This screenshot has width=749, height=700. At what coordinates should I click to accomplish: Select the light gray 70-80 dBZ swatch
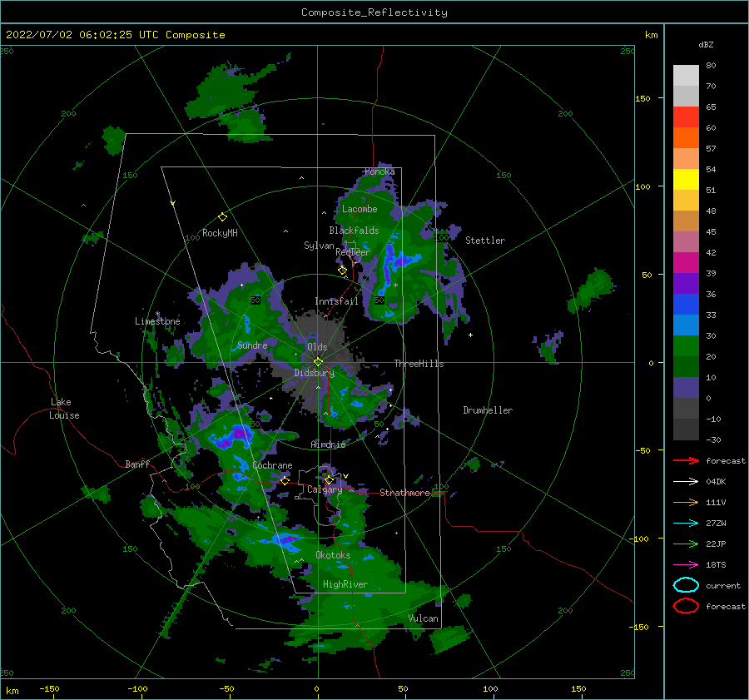pyautogui.click(x=686, y=75)
